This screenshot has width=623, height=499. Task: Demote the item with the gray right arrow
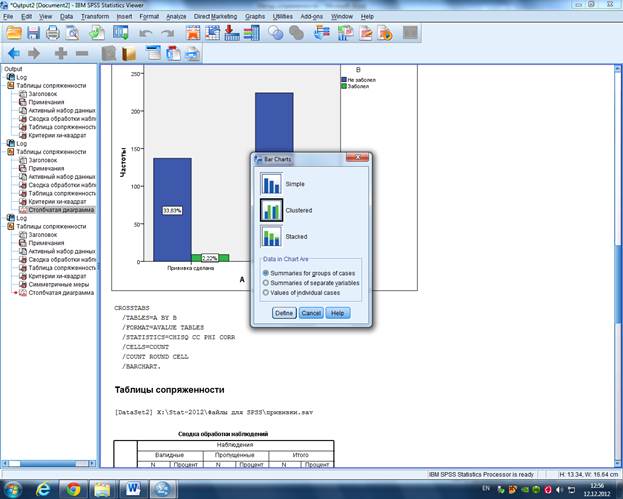(34, 53)
